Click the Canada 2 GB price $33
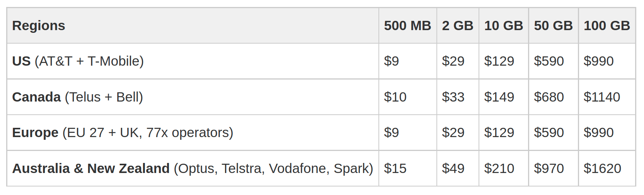 coord(453,97)
